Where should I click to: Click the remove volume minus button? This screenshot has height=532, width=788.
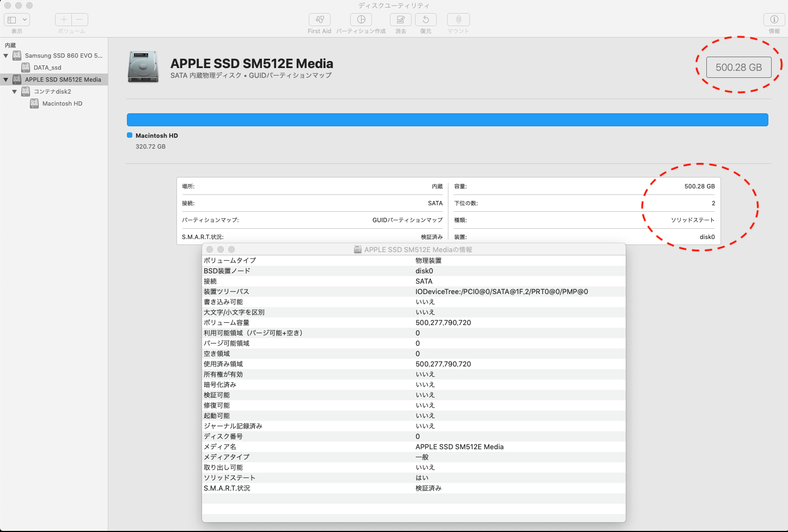click(80, 20)
